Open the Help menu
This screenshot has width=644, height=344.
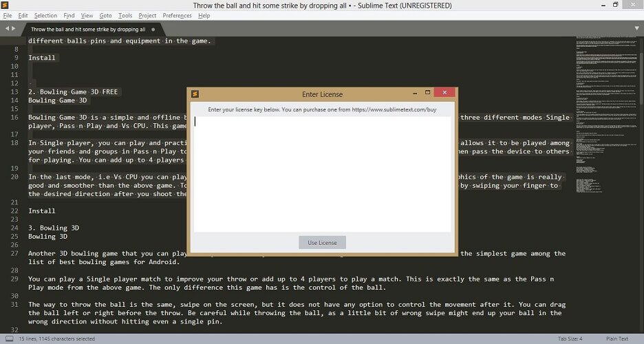pyautogui.click(x=204, y=16)
